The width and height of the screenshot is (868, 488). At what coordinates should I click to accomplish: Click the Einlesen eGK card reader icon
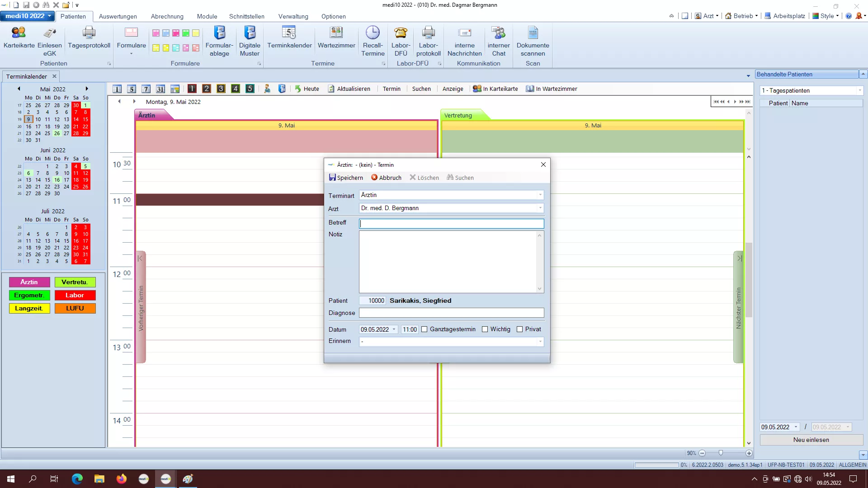click(x=50, y=41)
